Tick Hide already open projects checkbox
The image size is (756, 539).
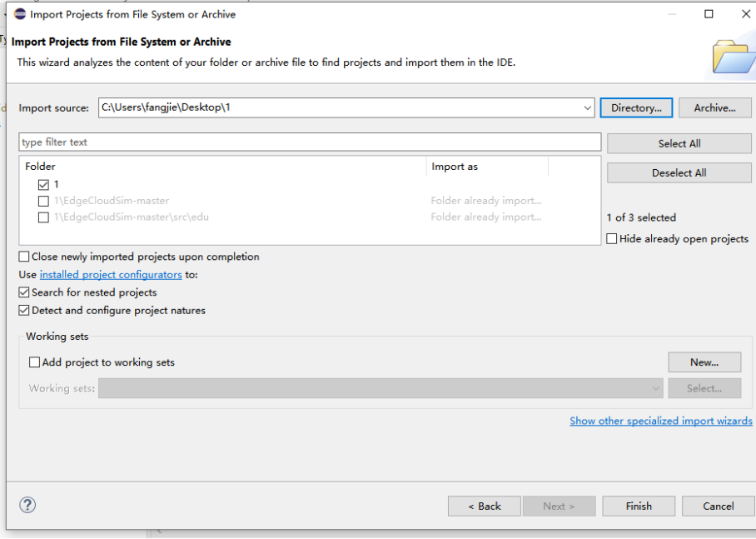click(613, 239)
